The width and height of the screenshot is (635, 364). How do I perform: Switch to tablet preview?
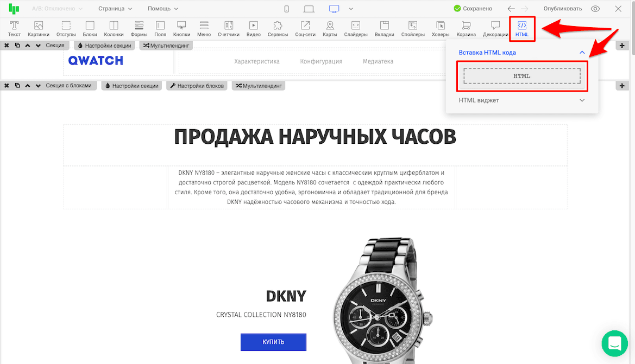(309, 9)
